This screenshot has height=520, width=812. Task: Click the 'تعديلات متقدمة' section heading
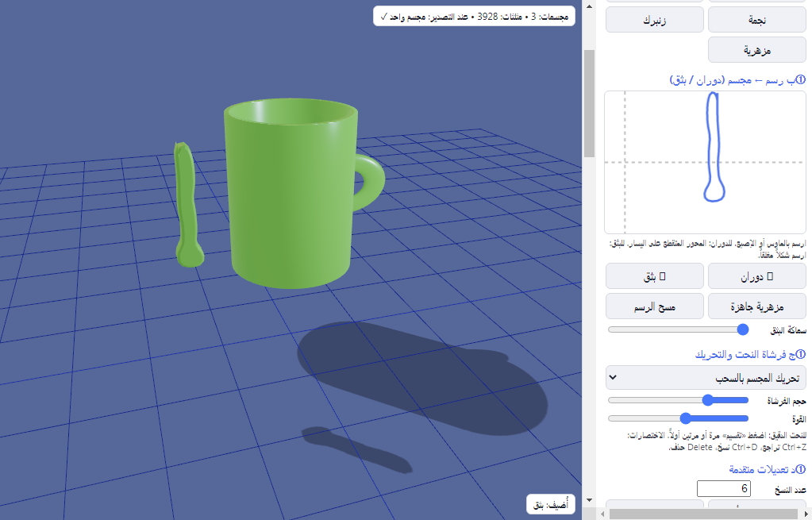pyautogui.click(x=768, y=469)
